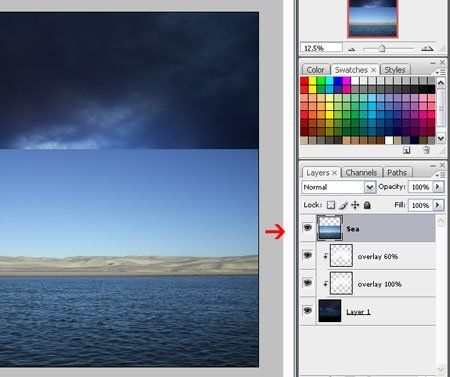Toggle lock position icon
Viewport: 450px width, 377px height.
click(355, 205)
